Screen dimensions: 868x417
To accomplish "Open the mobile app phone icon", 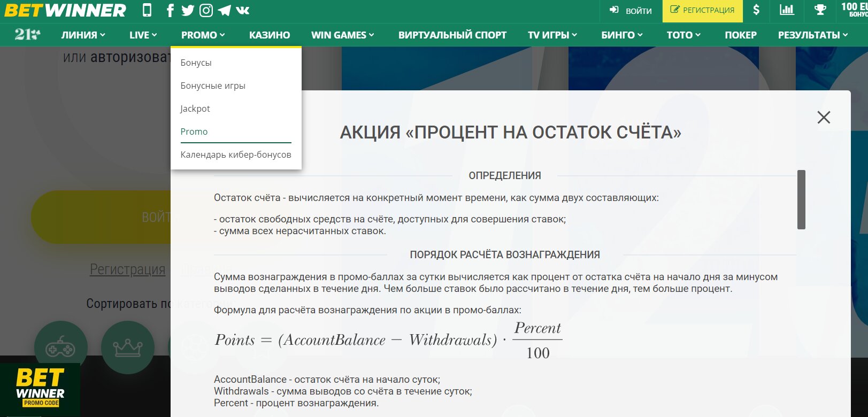I will 147,10.
